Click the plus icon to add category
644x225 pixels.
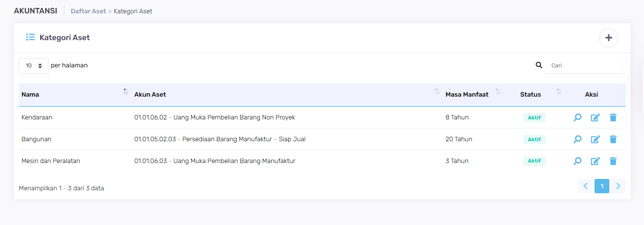[608, 38]
